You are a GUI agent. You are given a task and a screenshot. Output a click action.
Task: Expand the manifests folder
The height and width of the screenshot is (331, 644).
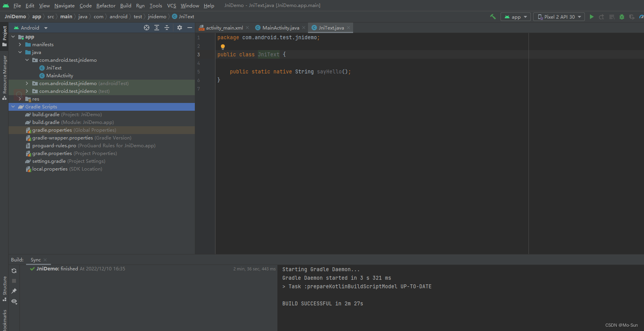point(20,45)
